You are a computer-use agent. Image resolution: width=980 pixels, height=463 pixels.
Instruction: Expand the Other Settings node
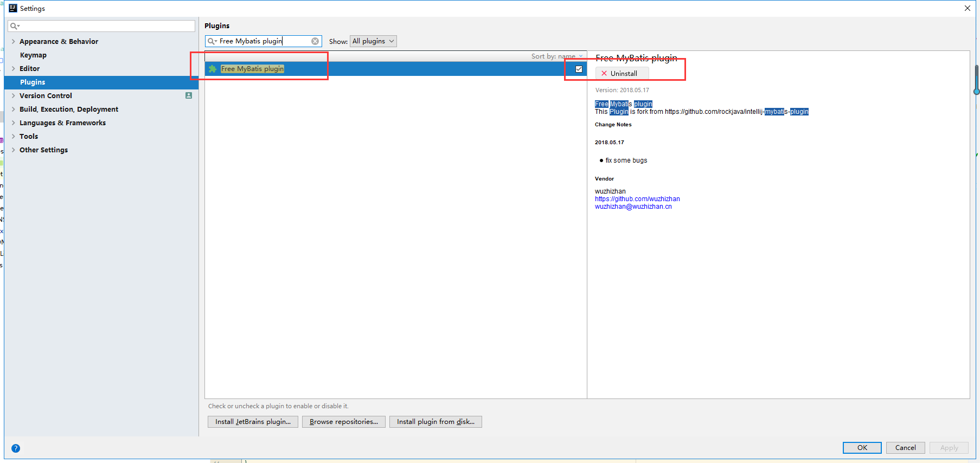(x=14, y=150)
